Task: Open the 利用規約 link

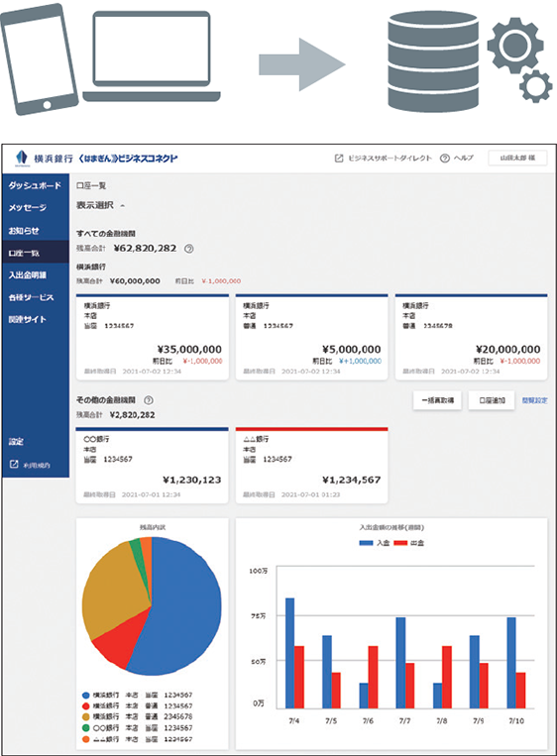Action: tap(37, 465)
